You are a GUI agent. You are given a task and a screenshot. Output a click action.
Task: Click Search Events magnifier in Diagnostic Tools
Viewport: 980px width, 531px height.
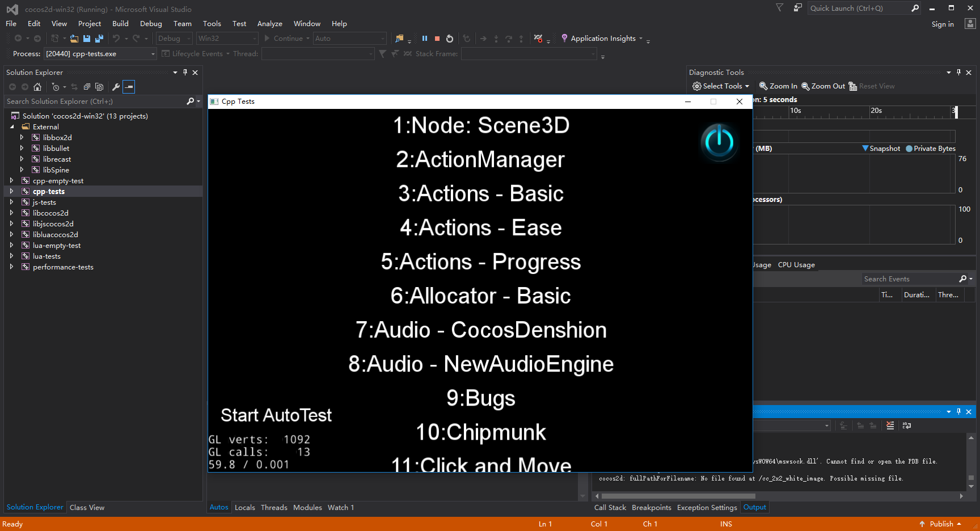click(x=962, y=279)
